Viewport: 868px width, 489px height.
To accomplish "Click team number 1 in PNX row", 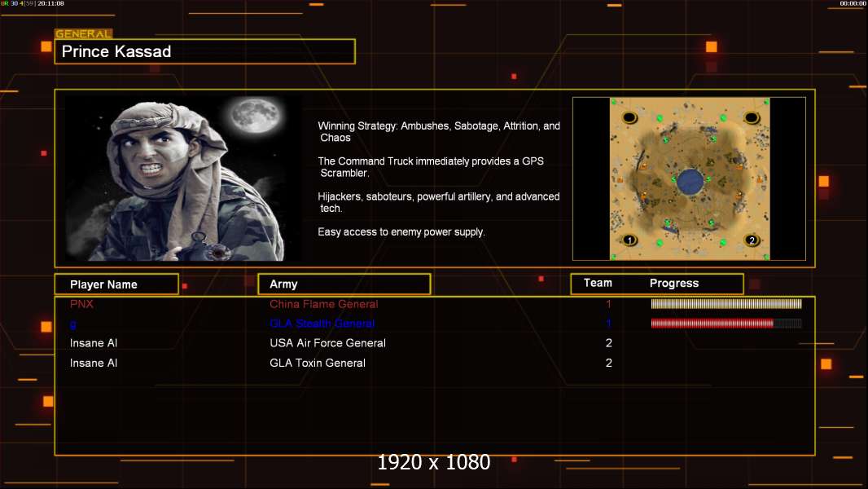I will (x=608, y=304).
